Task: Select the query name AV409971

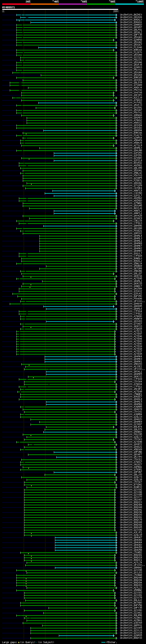Action: (8, 8)
